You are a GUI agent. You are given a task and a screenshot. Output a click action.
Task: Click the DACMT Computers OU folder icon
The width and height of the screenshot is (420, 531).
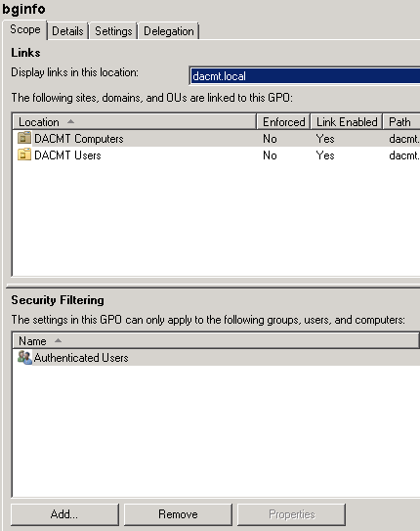coord(24,138)
